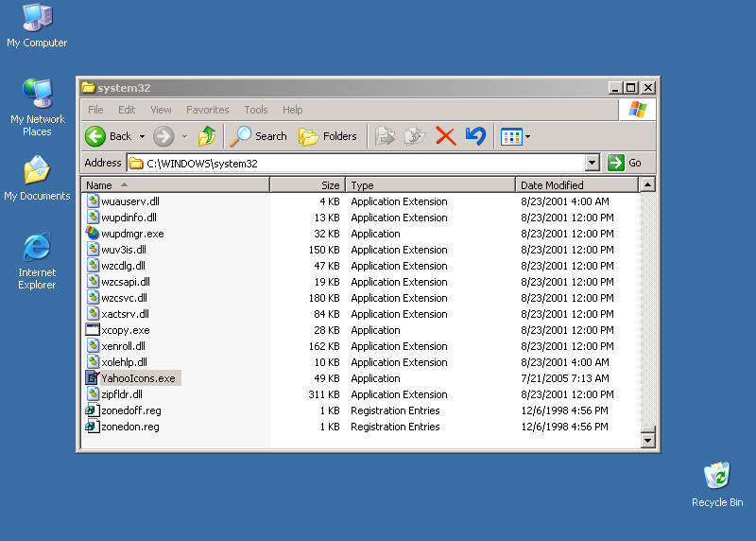Open Forward button history dropdown
The width and height of the screenshot is (756, 541).
[184, 137]
